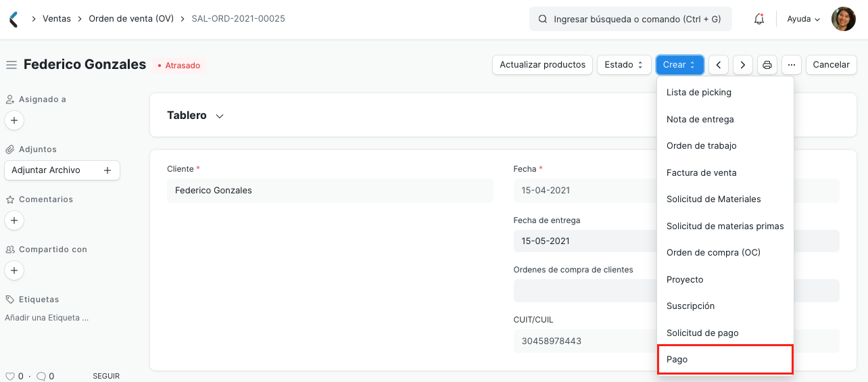Open the notifications bell icon
The image size is (868, 382).
pos(759,19)
